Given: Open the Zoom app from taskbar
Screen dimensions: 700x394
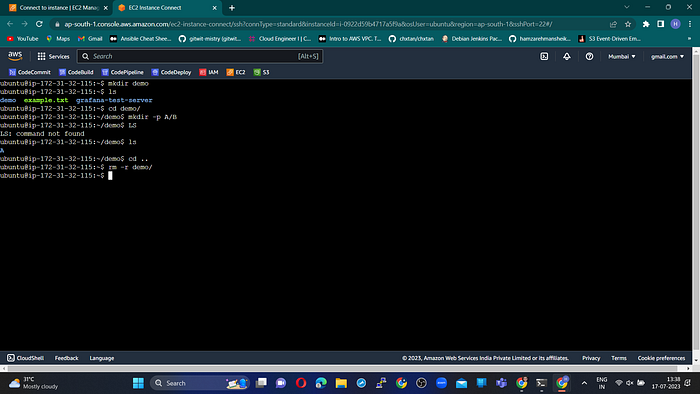Looking at the screenshot, I should click(442, 383).
